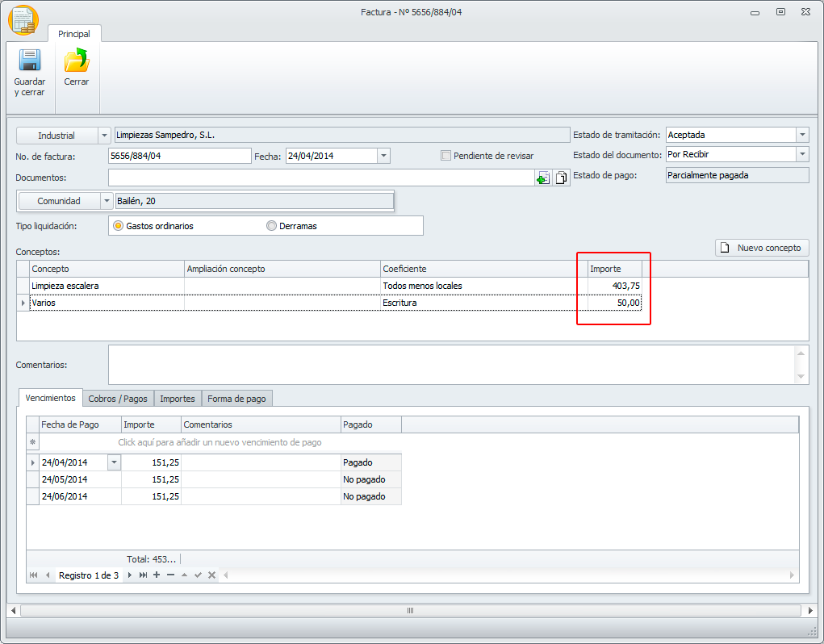Click the Nuevo concepto button
The width and height of the screenshot is (824, 644).
[762, 248]
